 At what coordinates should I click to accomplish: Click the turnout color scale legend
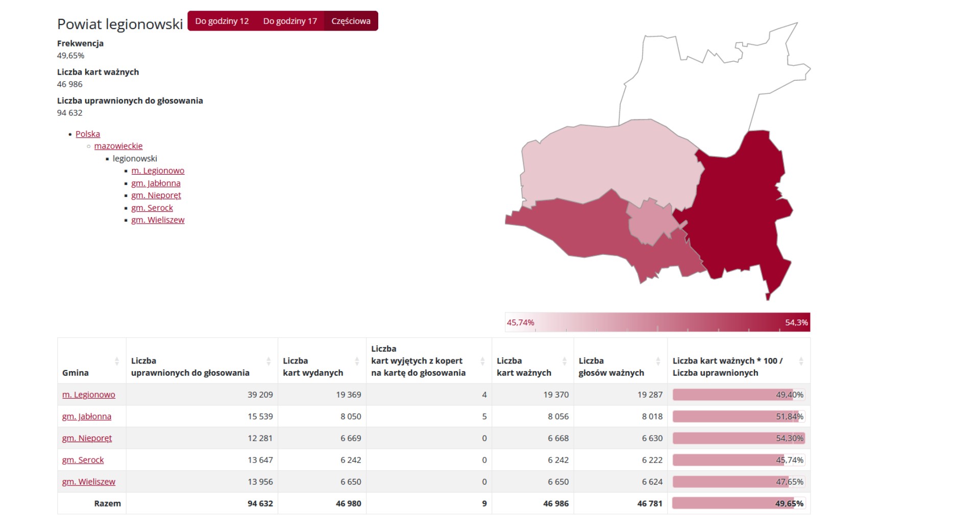click(657, 322)
